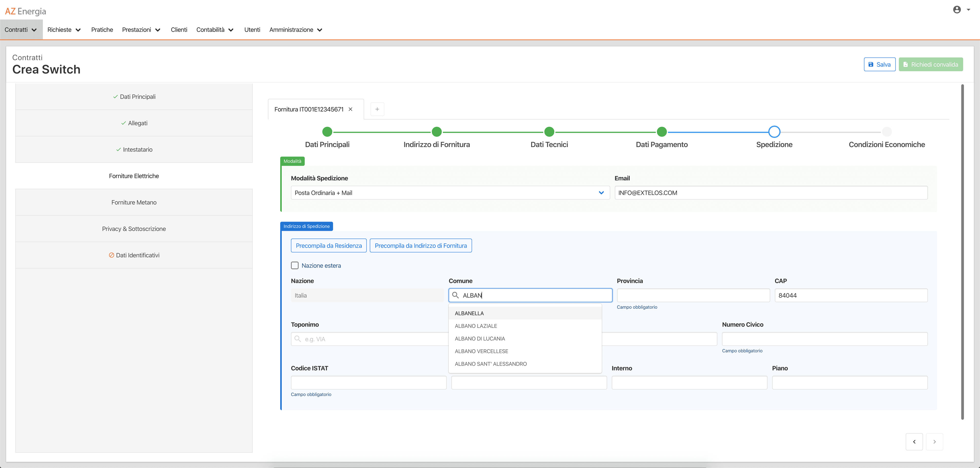Viewport: 980px width, 468px height.
Task: Click the search icon in Comune field
Action: click(455, 295)
